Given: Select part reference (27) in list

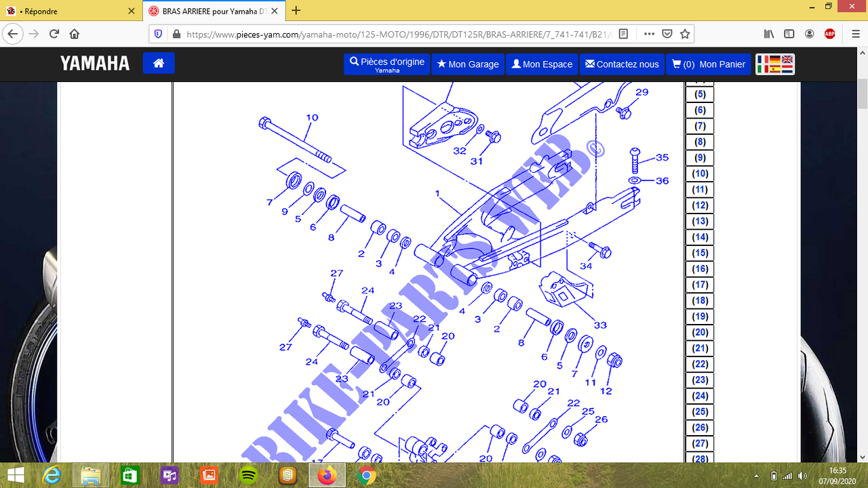Looking at the screenshot, I should [700, 443].
